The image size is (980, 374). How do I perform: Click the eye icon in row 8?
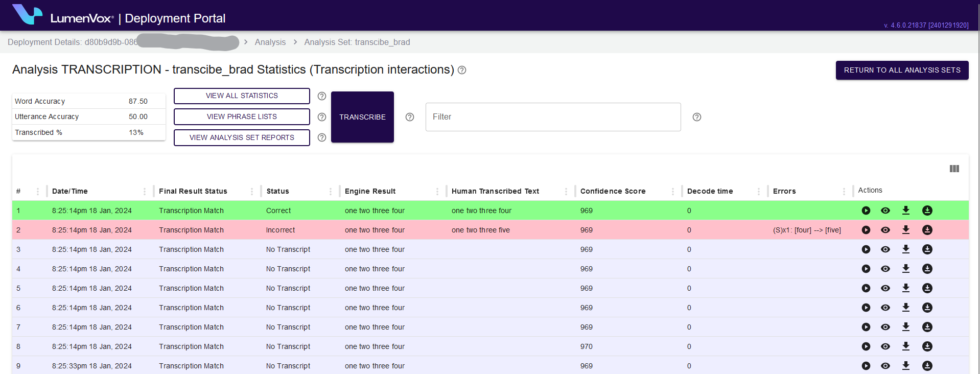pos(885,346)
